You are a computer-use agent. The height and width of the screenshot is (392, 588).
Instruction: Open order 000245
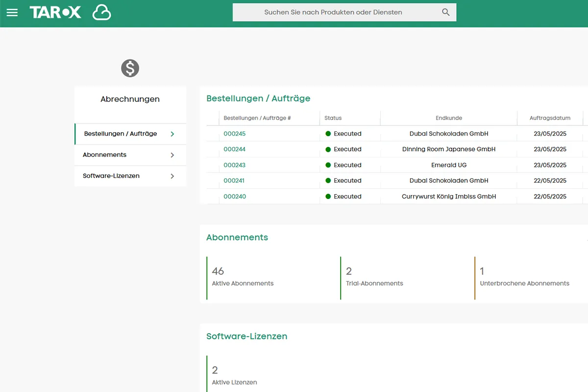click(x=234, y=134)
